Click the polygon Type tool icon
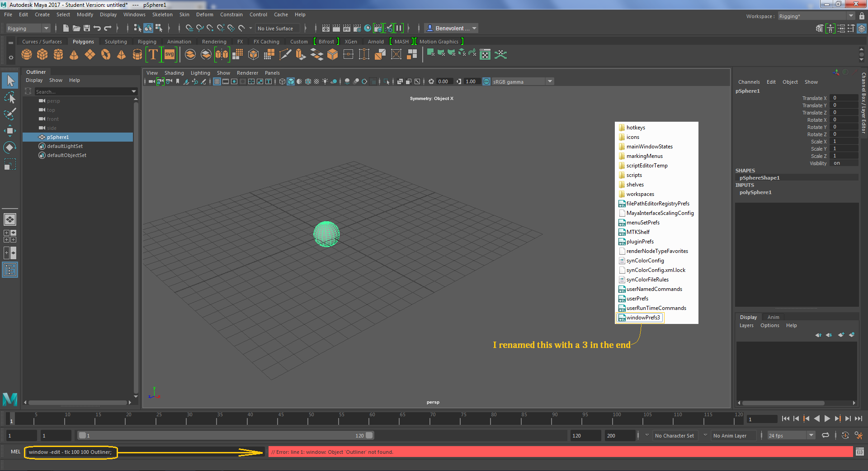This screenshot has width=868, height=471. (x=153, y=55)
